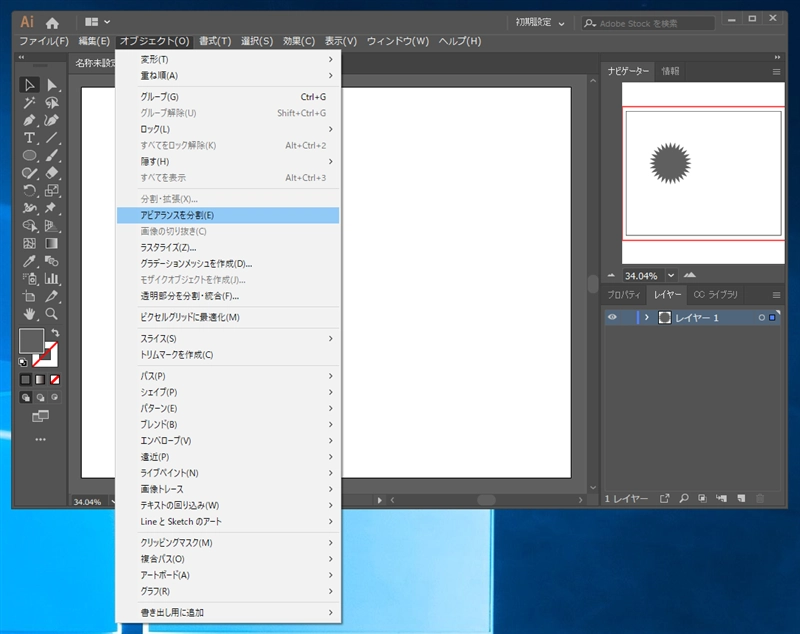Click the search icon in Layers panel footer
Image resolution: width=800 pixels, height=634 pixels.
coord(684,498)
